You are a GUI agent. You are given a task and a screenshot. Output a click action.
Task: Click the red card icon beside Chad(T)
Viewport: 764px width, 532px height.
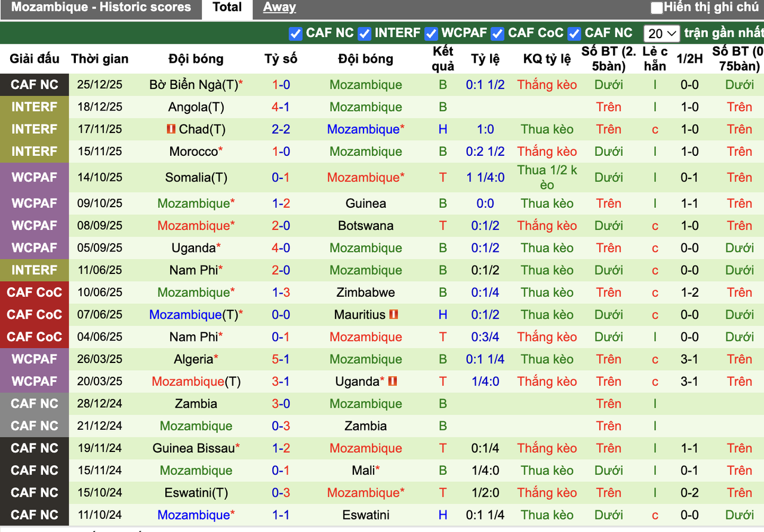(171, 129)
